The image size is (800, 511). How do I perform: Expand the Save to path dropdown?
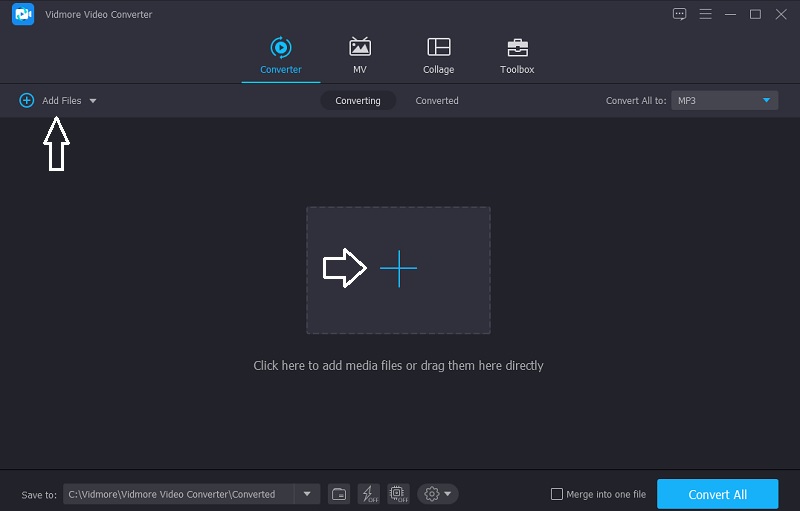[306, 494]
